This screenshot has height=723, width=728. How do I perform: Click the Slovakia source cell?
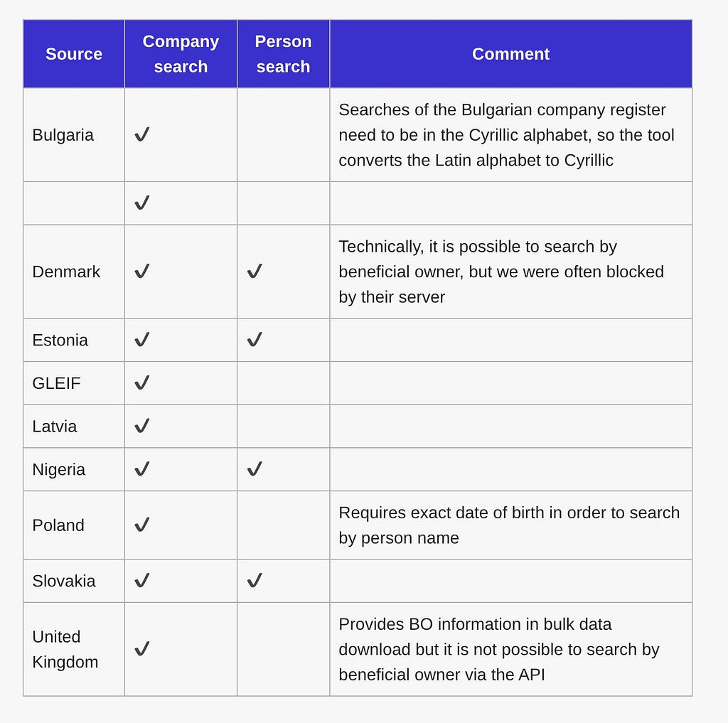[74, 580]
